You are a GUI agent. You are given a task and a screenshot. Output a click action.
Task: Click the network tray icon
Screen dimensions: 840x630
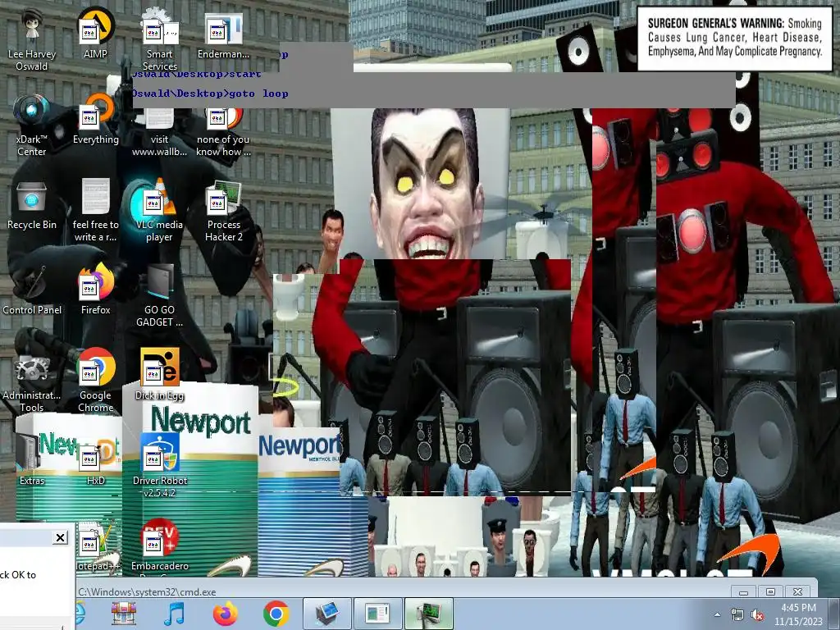tap(737, 614)
